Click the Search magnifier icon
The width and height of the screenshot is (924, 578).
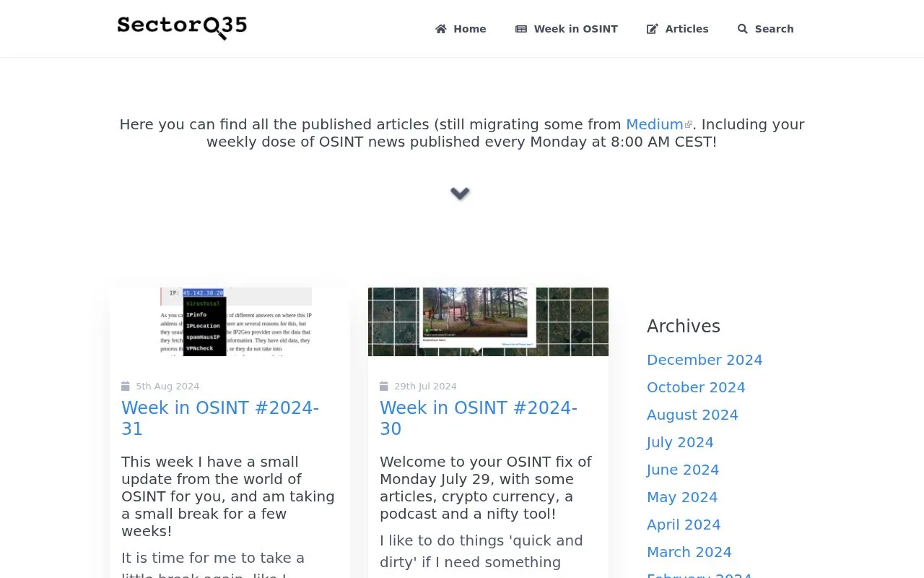point(743,29)
